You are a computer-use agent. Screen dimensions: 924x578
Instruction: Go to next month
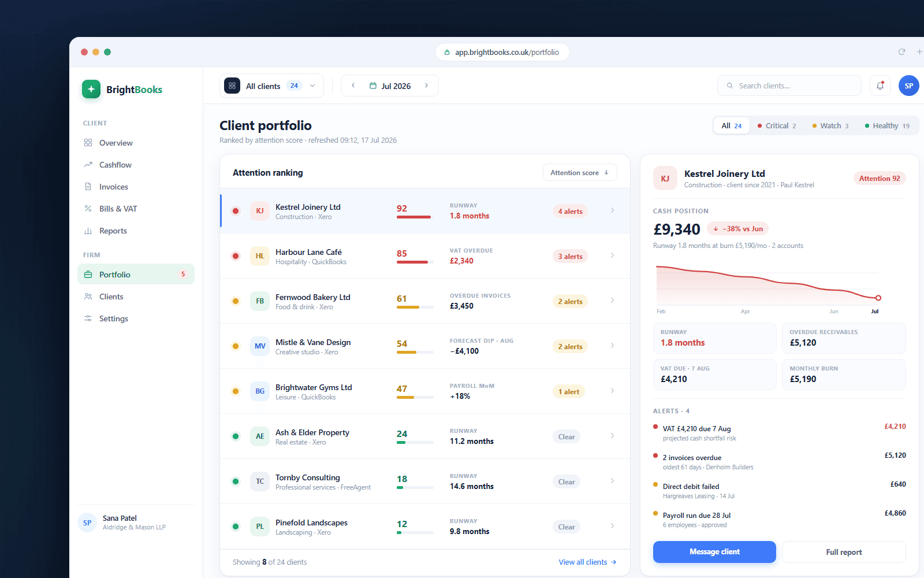pos(427,86)
